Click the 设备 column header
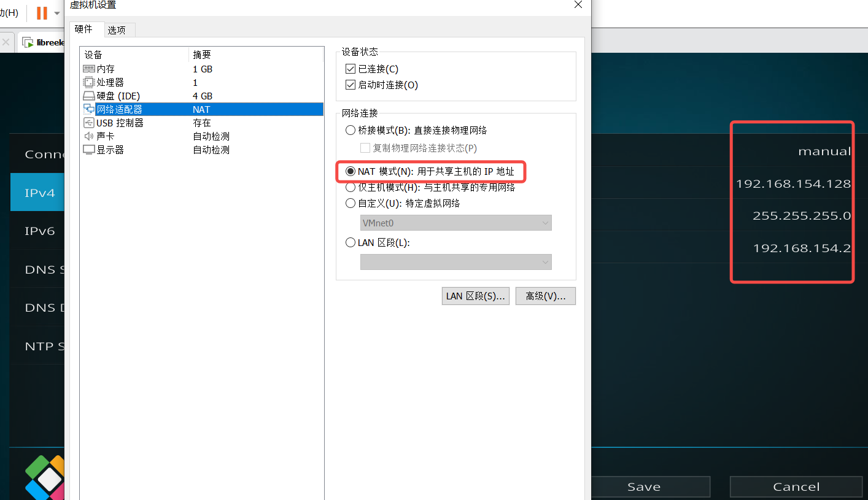This screenshot has height=500, width=868. tap(134, 55)
